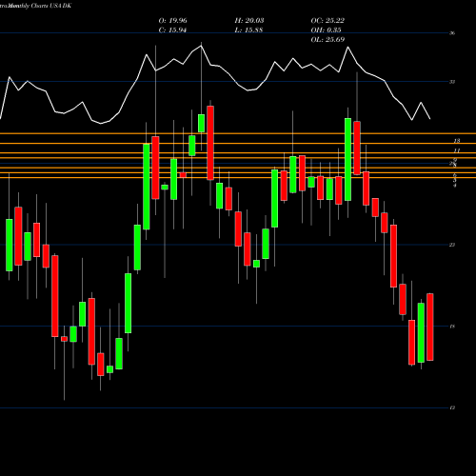Click the 36 price axis label
Image resolution: width=476 pixels, height=476 pixels.
tap(452, 33)
